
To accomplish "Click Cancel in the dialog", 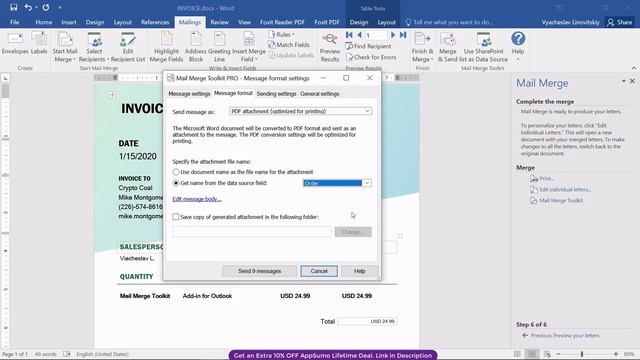I will [319, 271].
